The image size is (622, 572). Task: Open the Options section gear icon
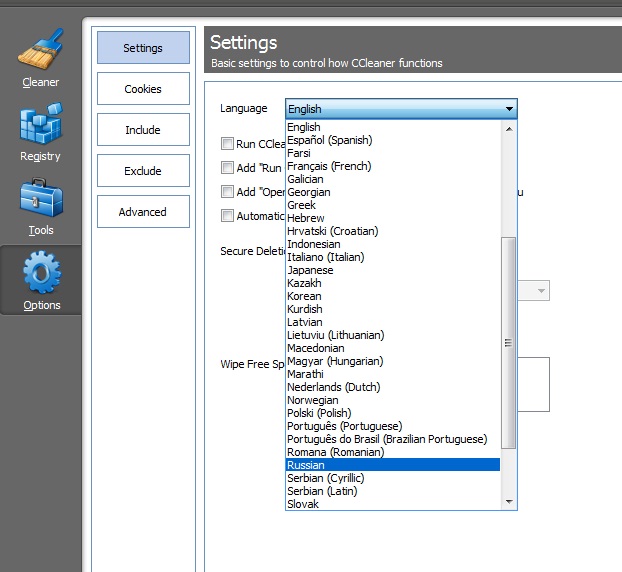42,273
